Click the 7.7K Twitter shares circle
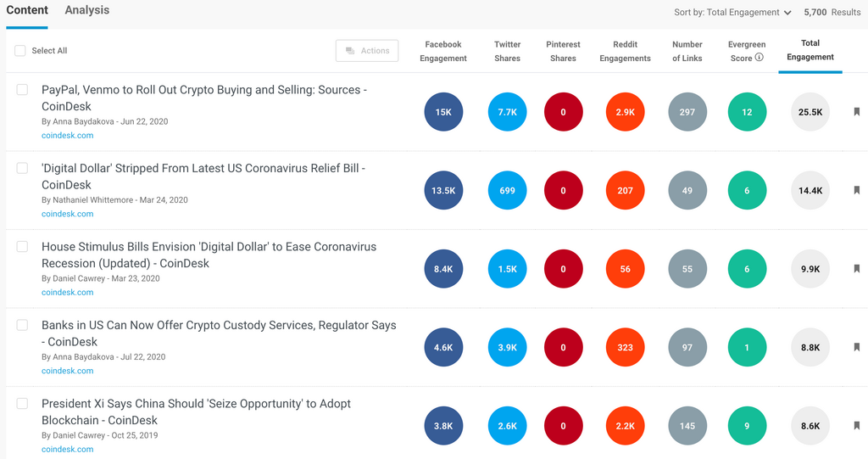Viewport: 868px width, 459px height. coord(508,112)
